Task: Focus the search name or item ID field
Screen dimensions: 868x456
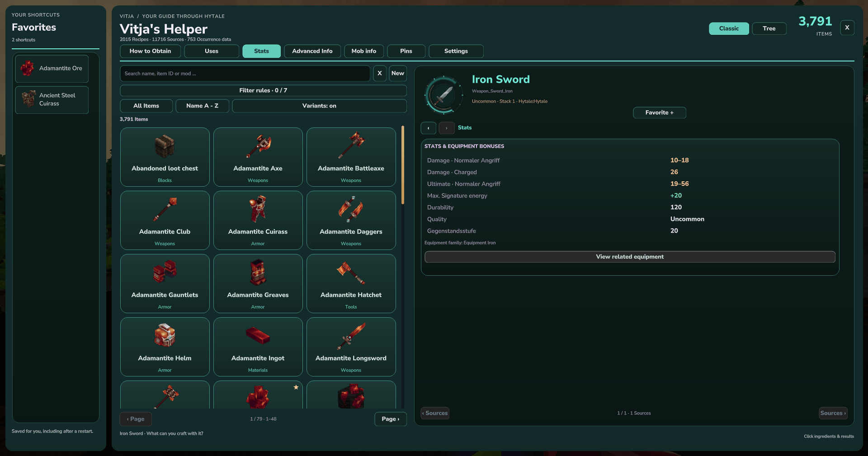Action: pyautogui.click(x=245, y=73)
